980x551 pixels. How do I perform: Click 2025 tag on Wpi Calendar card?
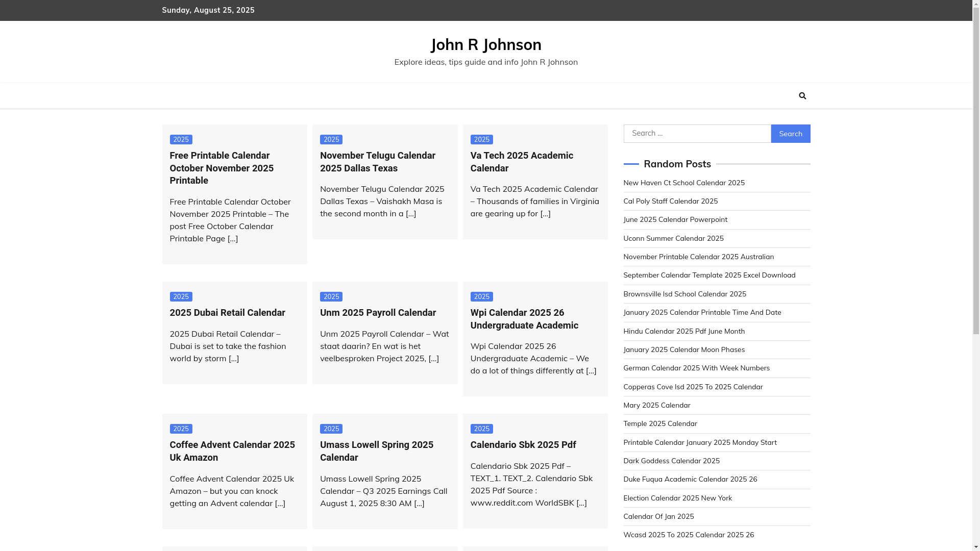482,297
